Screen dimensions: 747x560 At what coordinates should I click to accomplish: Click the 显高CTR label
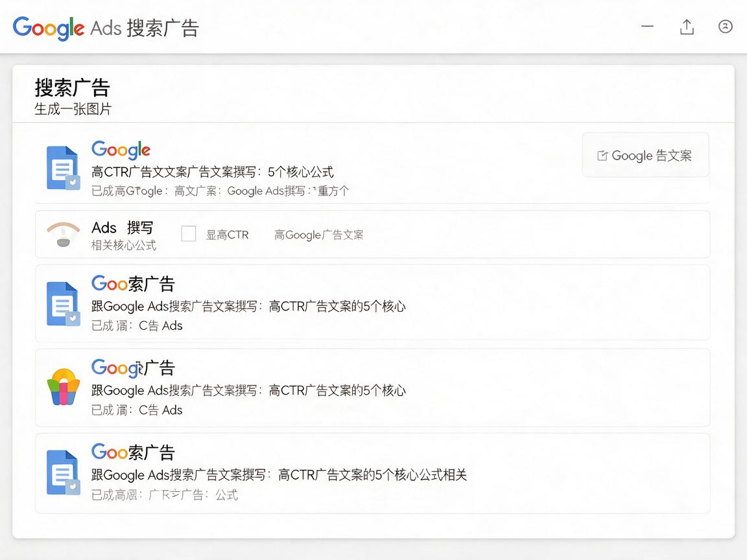coord(227,235)
